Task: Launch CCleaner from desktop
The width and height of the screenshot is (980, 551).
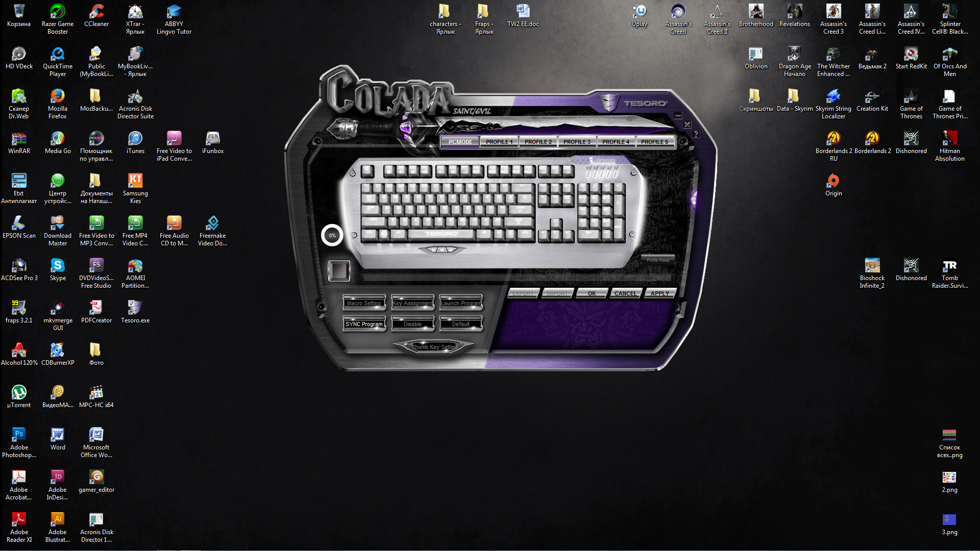Action: coord(96,16)
